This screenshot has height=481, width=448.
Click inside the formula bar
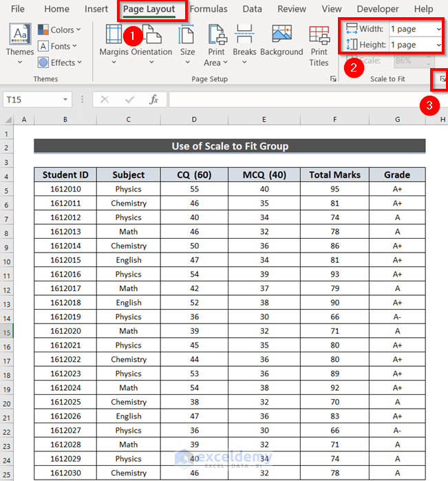click(308, 99)
